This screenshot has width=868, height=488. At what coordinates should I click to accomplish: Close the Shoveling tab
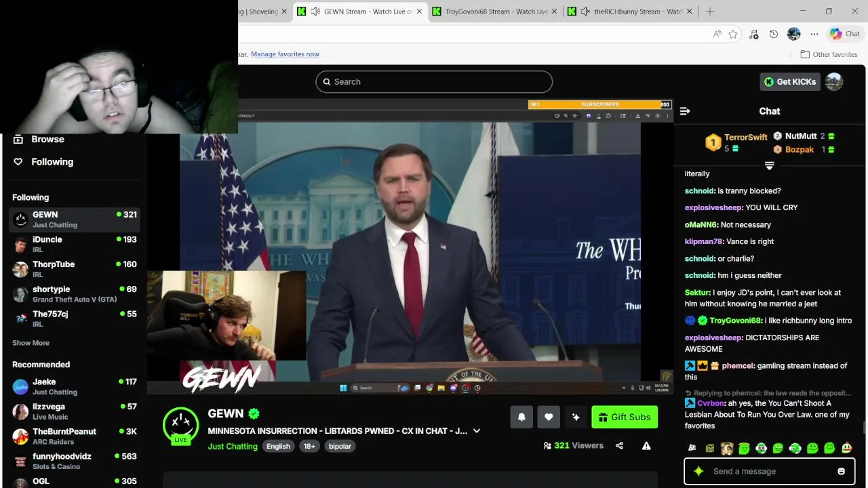tap(284, 12)
